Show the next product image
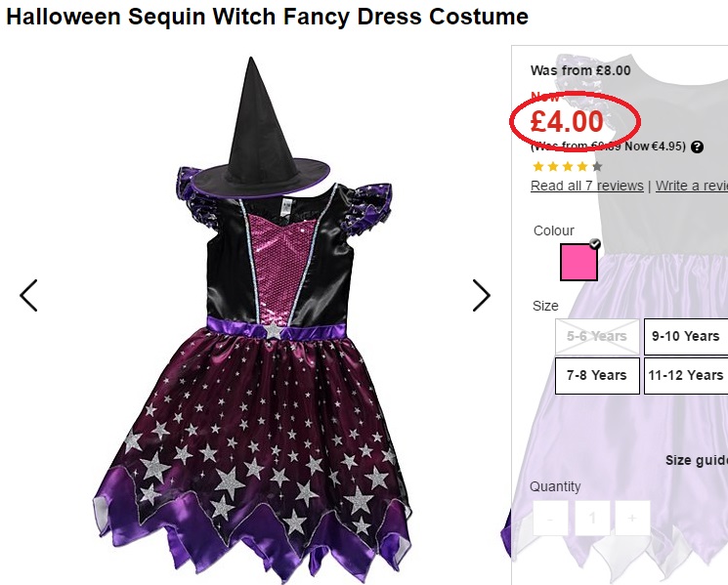 click(481, 295)
